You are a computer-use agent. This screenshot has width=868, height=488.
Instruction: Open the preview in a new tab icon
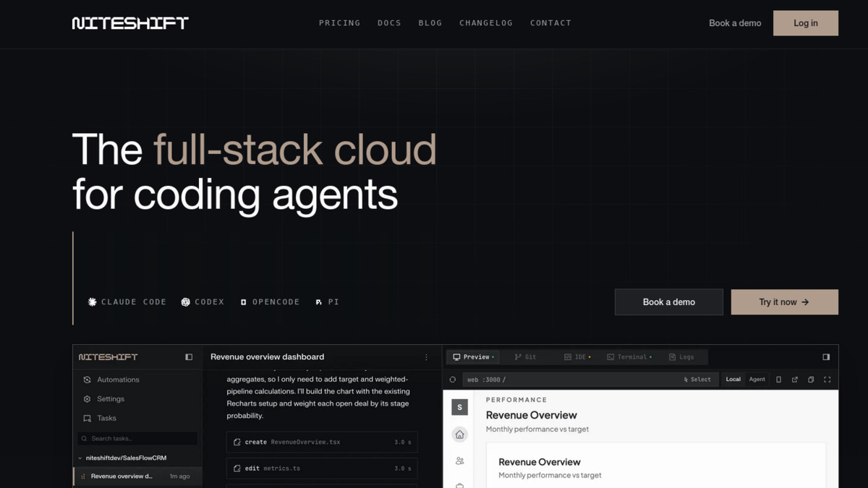[795, 380]
